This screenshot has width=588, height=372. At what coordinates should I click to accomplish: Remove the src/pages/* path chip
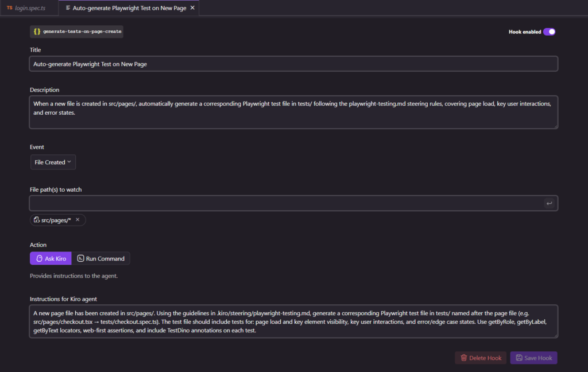(78, 220)
